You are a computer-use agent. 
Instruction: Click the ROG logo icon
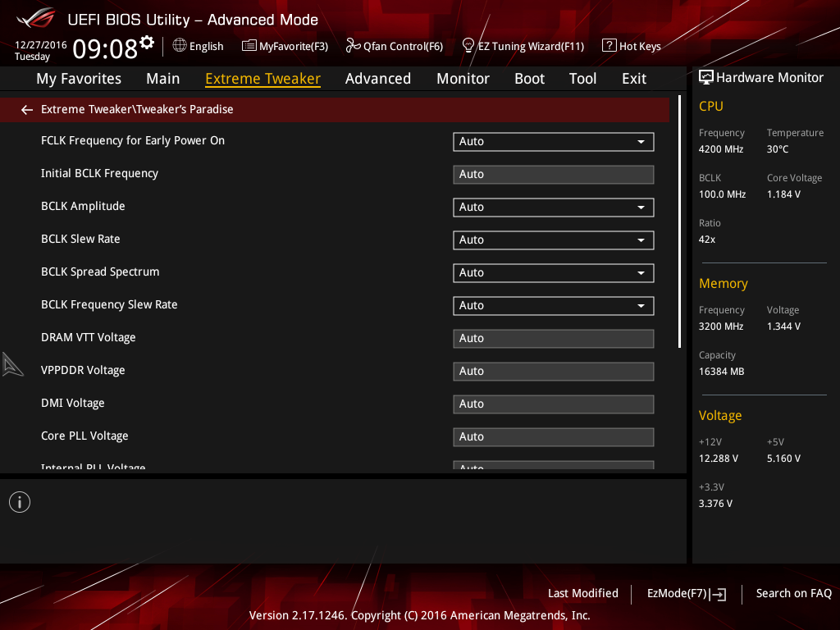tap(36, 18)
